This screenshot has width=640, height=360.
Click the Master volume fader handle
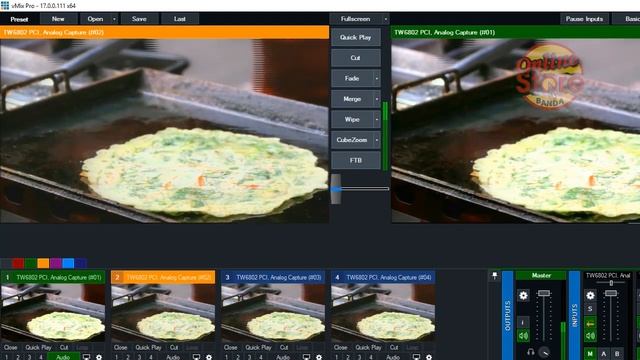(x=544, y=293)
